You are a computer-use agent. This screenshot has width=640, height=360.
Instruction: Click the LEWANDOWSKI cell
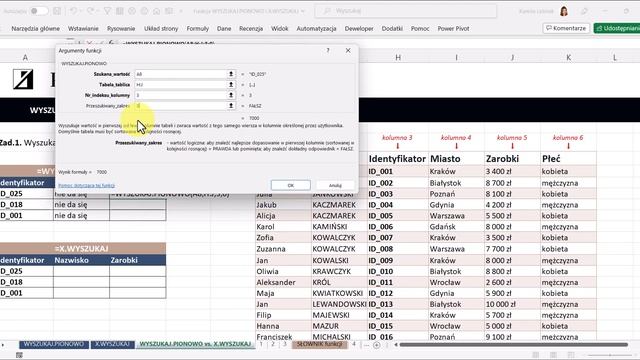pos(339,304)
